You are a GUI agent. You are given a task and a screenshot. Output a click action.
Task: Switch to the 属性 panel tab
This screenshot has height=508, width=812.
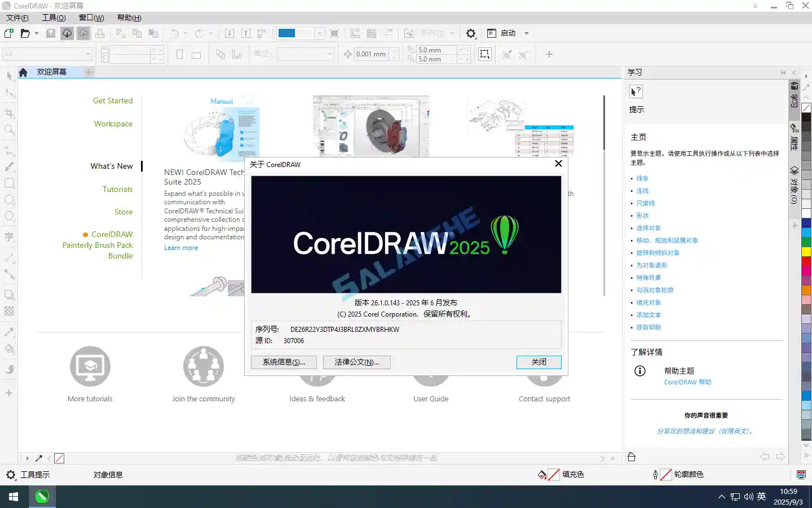coord(794,134)
